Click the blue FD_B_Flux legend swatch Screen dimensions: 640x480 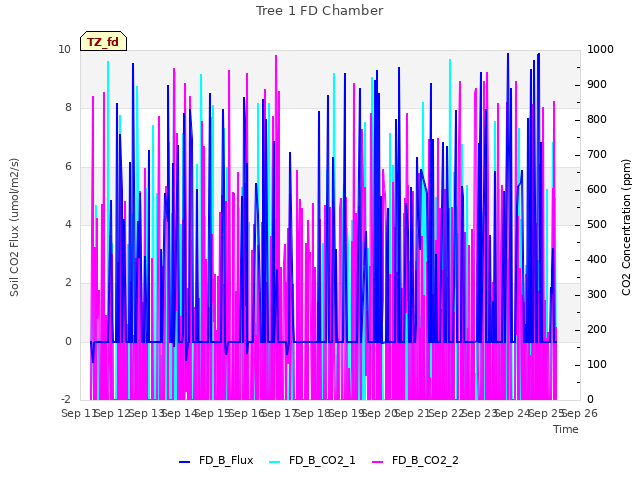(184, 462)
